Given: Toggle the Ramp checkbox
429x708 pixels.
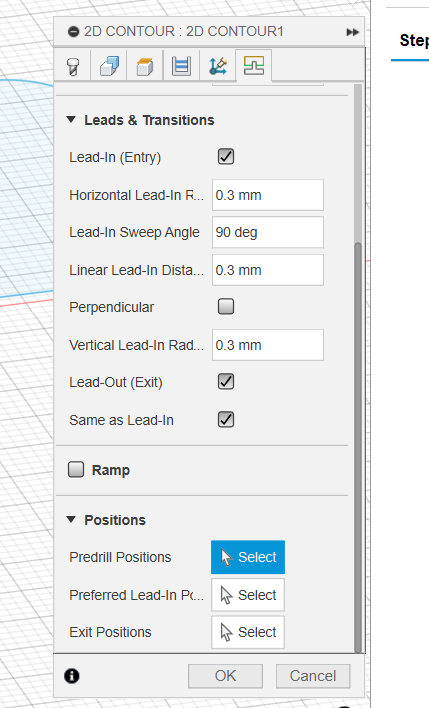Looking at the screenshot, I should click(76, 469).
